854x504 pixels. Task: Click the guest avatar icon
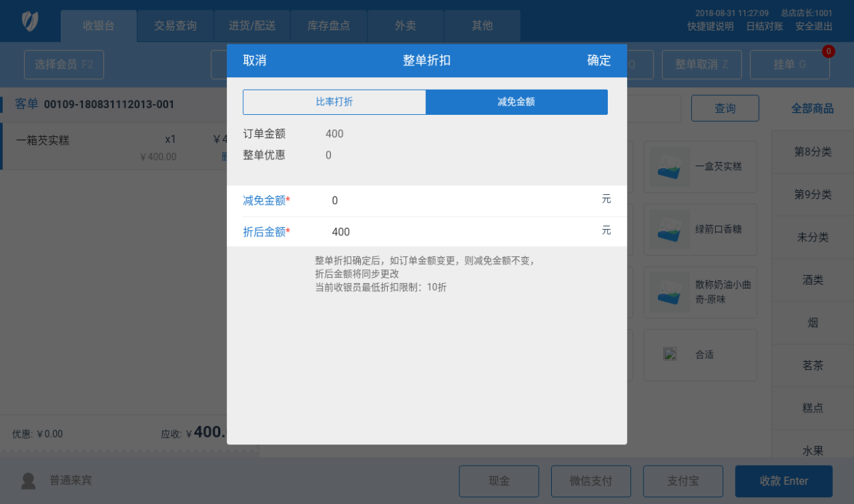[x=28, y=481]
